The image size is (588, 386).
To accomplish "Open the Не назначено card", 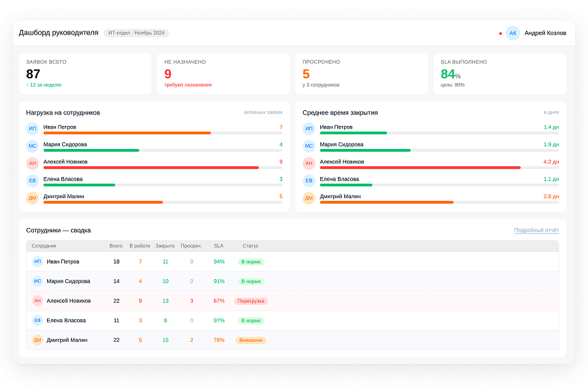I will pos(223,74).
